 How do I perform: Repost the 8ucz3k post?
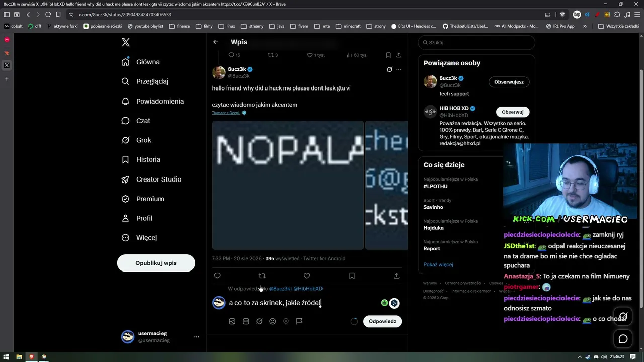point(262,276)
